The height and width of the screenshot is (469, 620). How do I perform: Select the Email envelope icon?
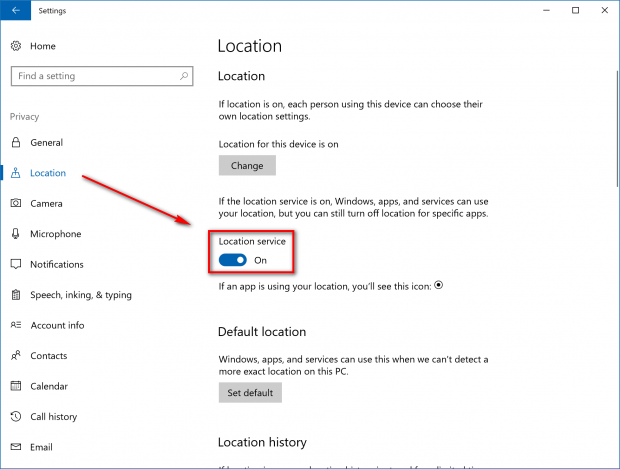(x=16, y=447)
